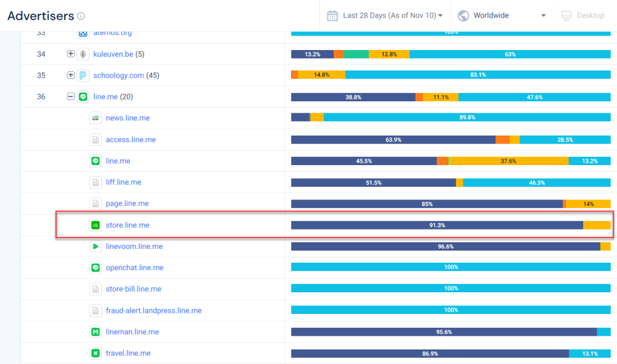Expand the schoology.com subdomain group
This screenshot has height=364, width=617.
click(x=70, y=75)
